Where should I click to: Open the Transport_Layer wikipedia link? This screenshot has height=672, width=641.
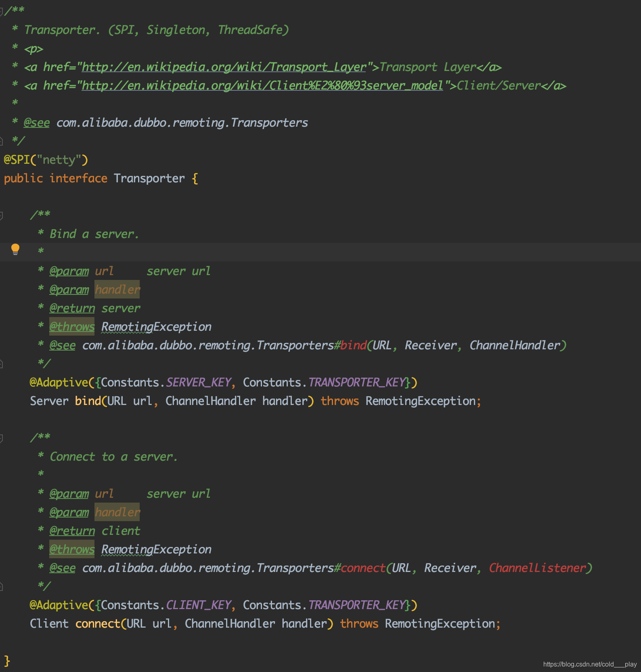coord(224,67)
